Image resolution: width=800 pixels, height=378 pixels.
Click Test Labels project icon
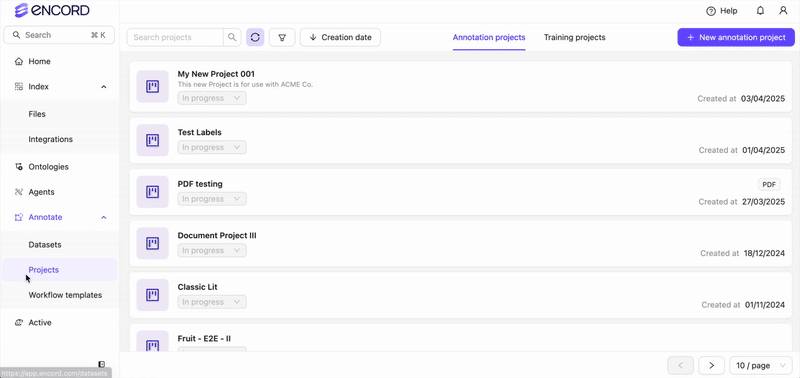(153, 140)
